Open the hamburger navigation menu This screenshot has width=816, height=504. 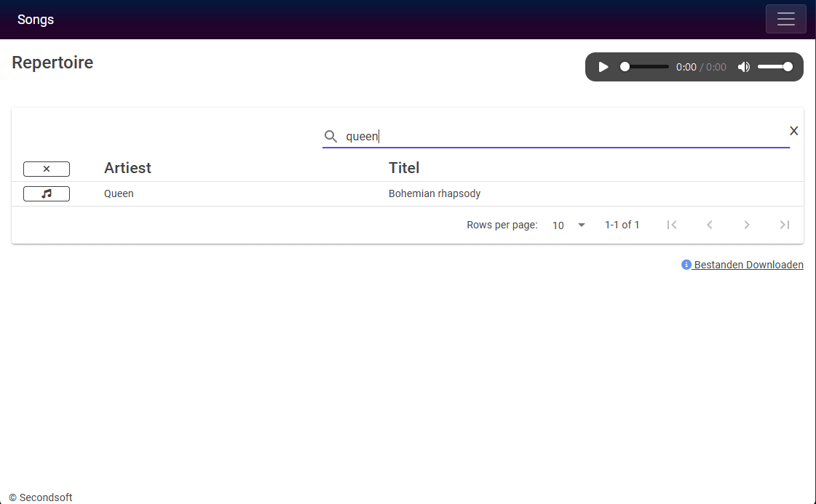click(x=786, y=19)
